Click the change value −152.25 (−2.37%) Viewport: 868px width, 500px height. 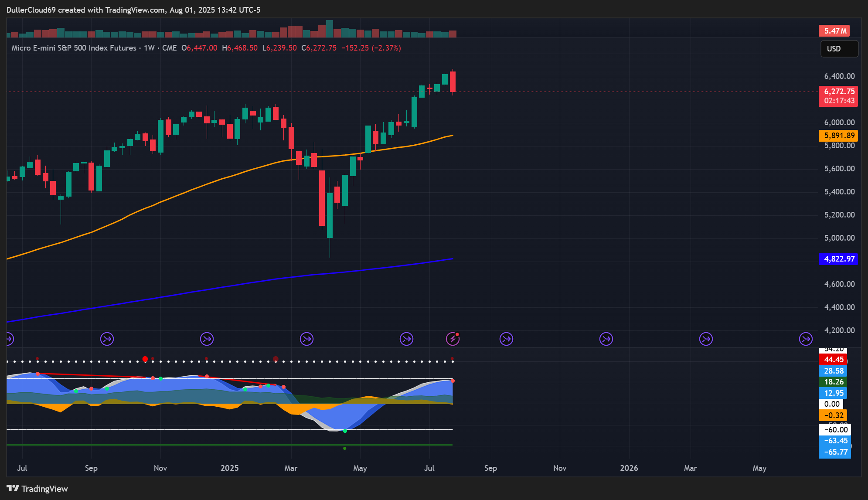coord(371,48)
